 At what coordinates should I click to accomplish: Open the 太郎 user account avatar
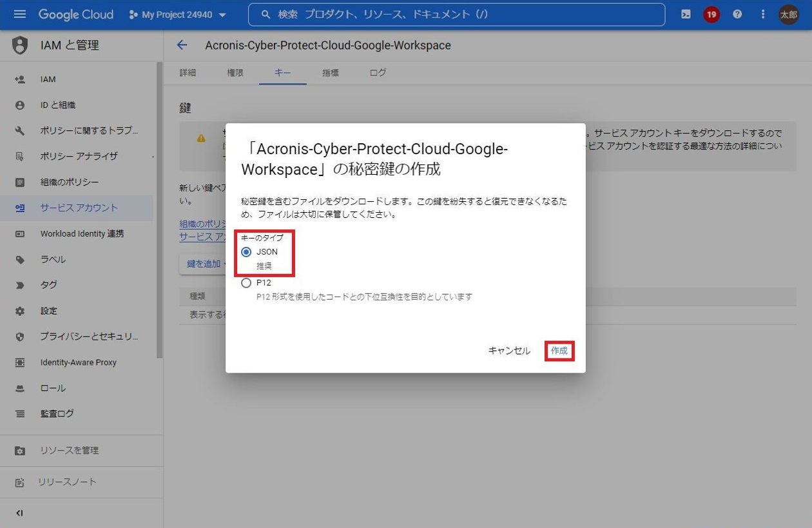pos(789,14)
